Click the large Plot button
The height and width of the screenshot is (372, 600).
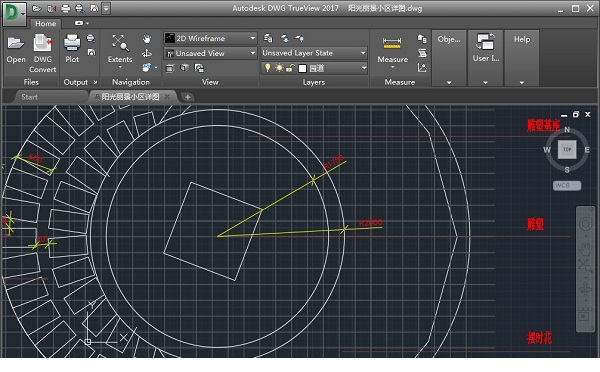tap(72, 49)
